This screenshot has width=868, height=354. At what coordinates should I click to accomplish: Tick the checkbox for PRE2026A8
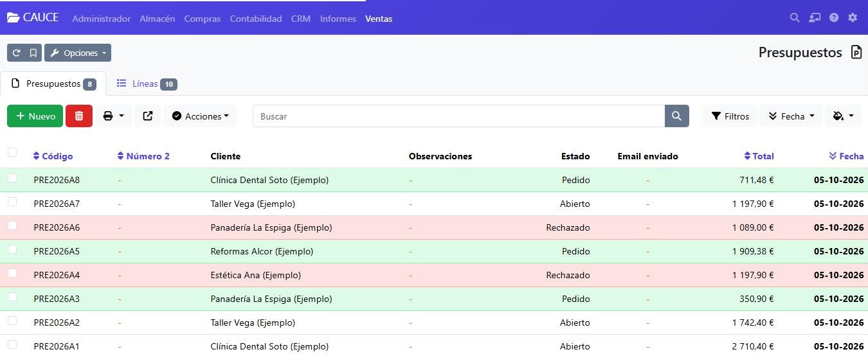click(x=12, y=178)
